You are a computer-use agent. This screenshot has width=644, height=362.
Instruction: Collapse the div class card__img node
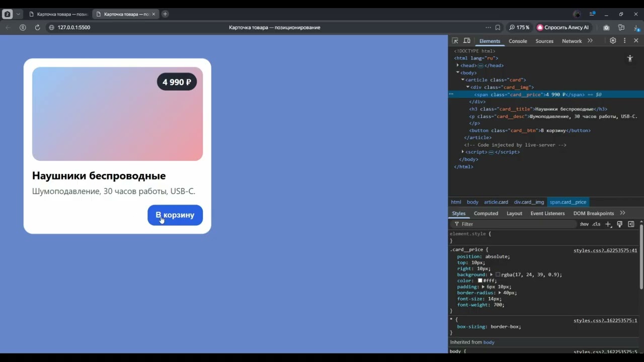(x=468, y=87)
